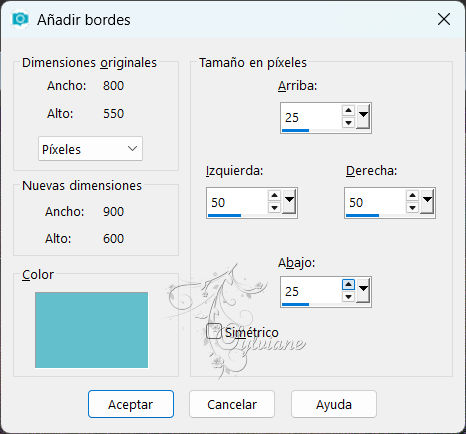Increase the Izquierda value with up arrow
Viewport: 466px width, 434px height.
[274, 195]
